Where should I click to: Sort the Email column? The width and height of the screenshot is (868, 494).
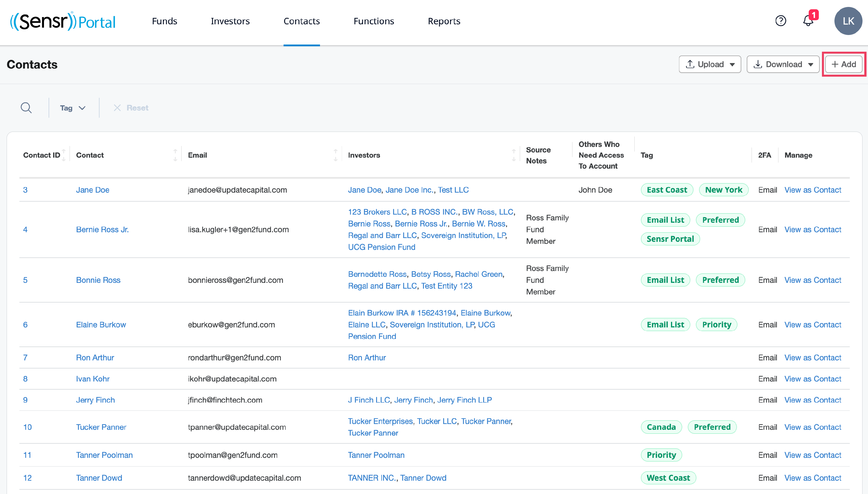(335, 155)
